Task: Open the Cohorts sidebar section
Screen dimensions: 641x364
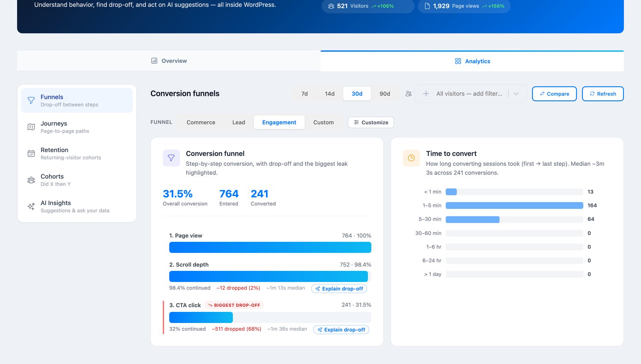Action: point(77,180)
